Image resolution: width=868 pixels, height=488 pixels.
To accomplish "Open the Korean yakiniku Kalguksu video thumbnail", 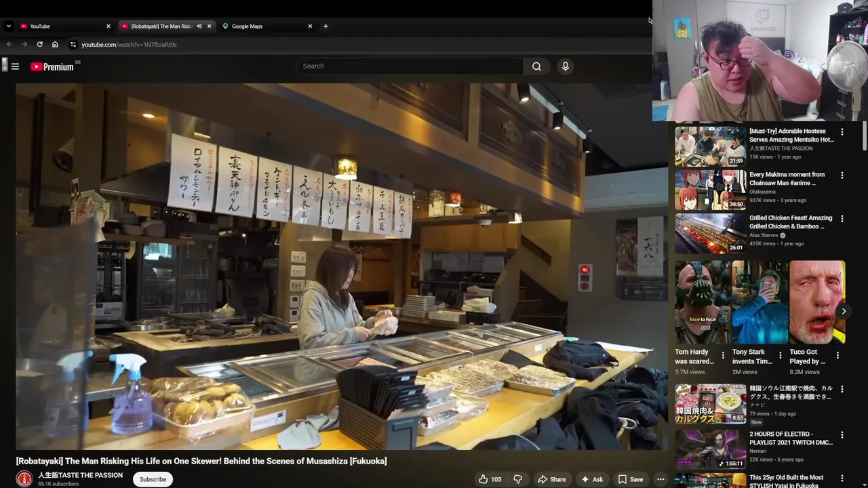I will [x=710, y=404].
